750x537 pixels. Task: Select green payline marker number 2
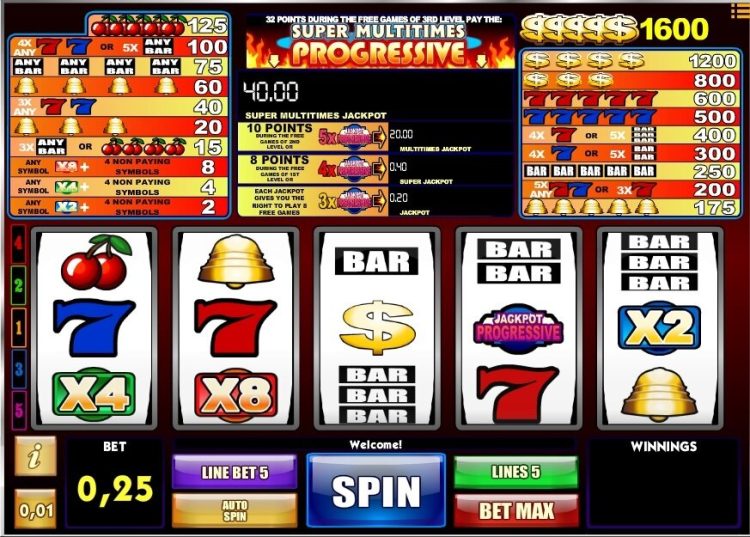click(x=18, y=286)
